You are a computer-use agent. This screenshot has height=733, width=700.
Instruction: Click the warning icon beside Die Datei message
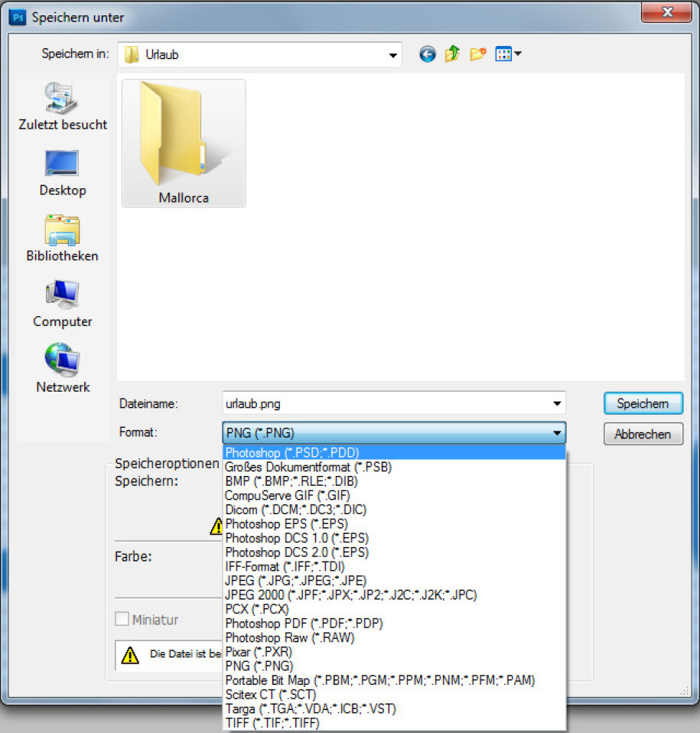click(x=130, y=655)
